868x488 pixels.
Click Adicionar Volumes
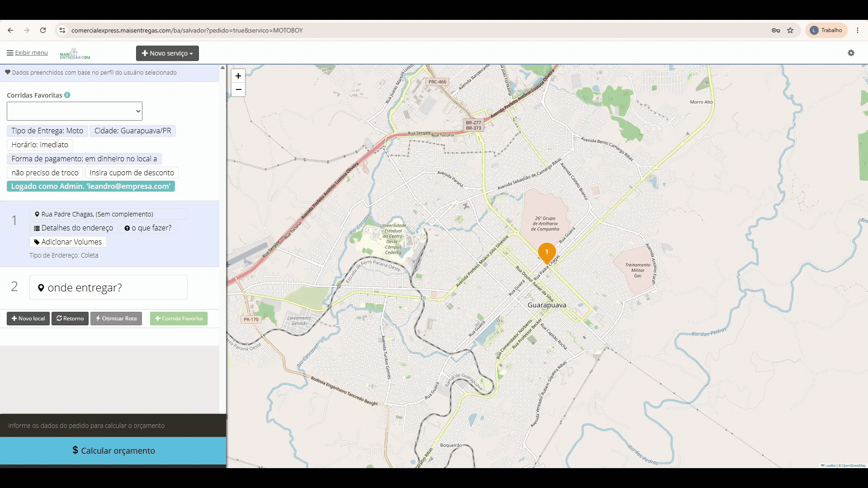tap(68, 242)
